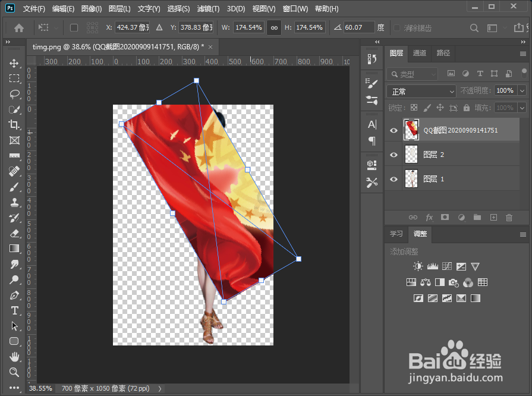
Task: Select the Rectangular Marquee tool
Action: (x=14, y=78)
